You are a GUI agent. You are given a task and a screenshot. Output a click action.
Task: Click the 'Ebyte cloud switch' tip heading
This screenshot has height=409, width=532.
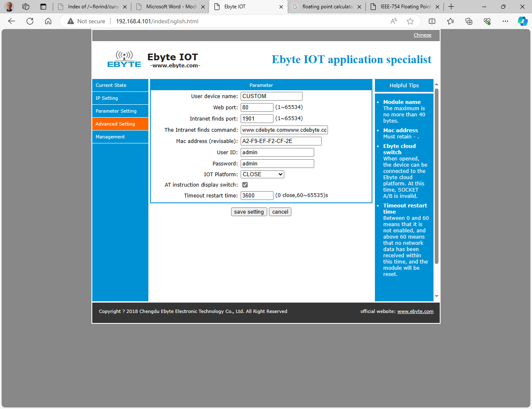[399, 149]
